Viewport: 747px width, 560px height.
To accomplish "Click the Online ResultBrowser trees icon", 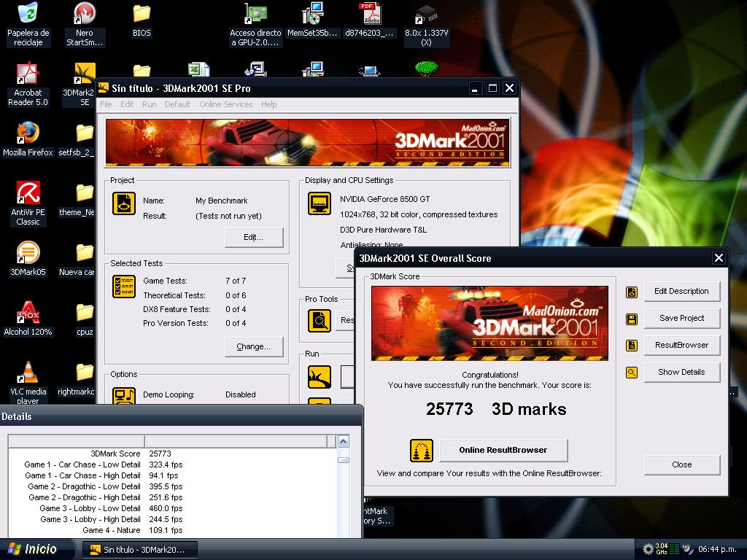I will click(422, 451).
